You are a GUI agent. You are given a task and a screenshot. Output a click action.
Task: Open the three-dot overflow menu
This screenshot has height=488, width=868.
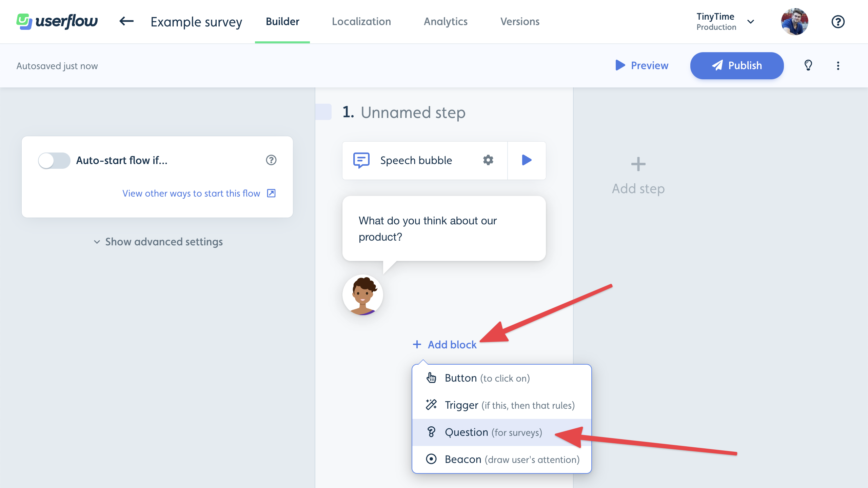(x=838, y=65)
